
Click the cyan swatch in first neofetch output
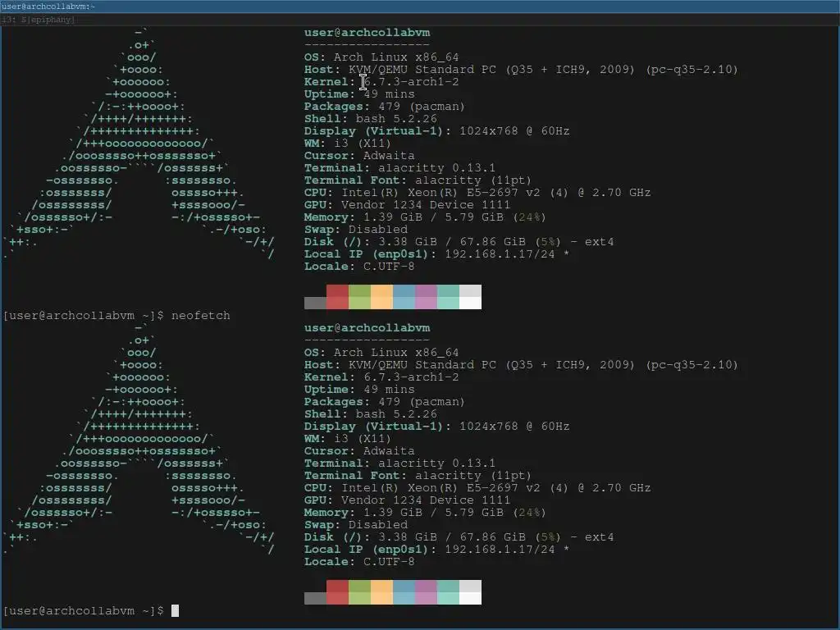449,290
